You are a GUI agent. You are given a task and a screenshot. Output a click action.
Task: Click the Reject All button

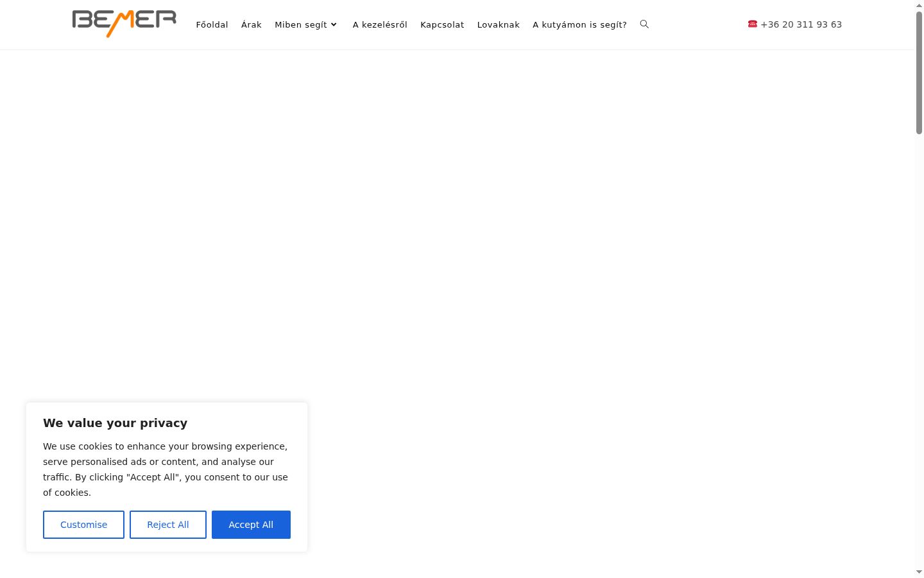(x=168, y=525)
